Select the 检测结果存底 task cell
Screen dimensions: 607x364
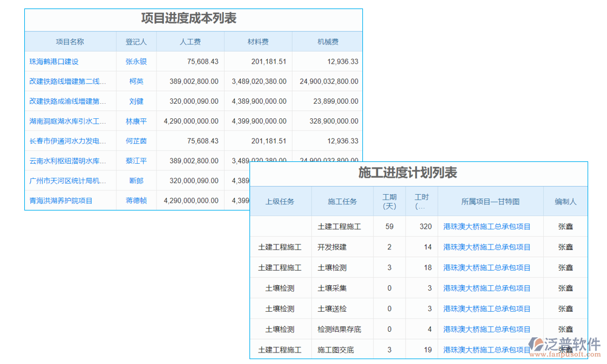click(341, 329)
